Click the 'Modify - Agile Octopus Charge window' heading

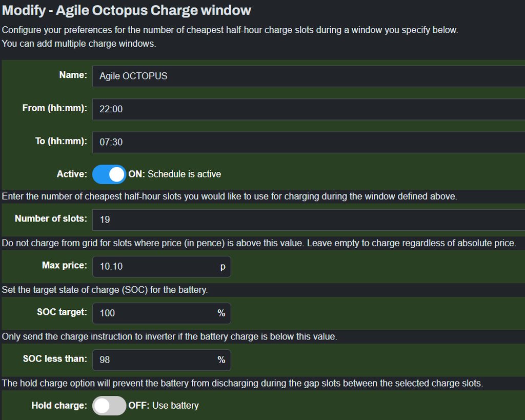pyautogui.click(x=127, y=10)
